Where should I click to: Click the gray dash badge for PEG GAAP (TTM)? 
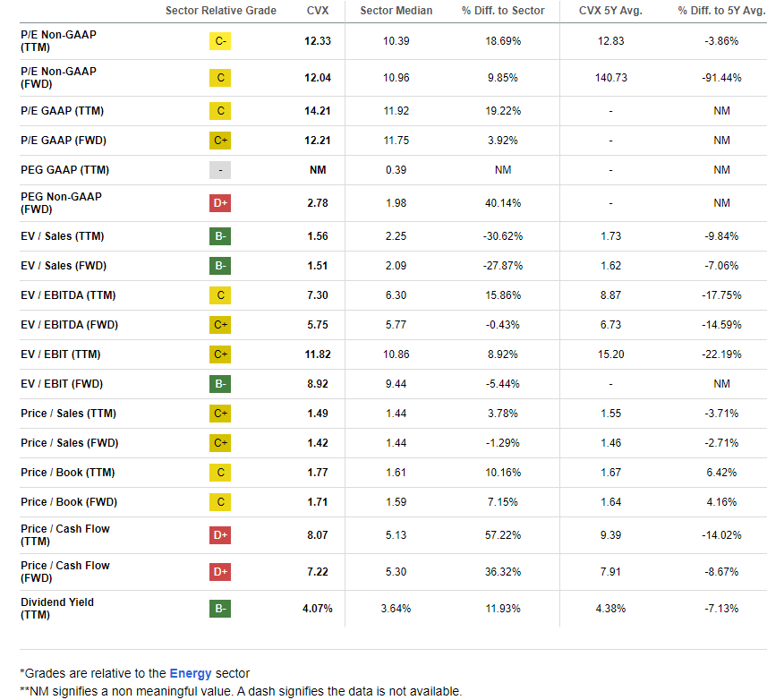219,170
